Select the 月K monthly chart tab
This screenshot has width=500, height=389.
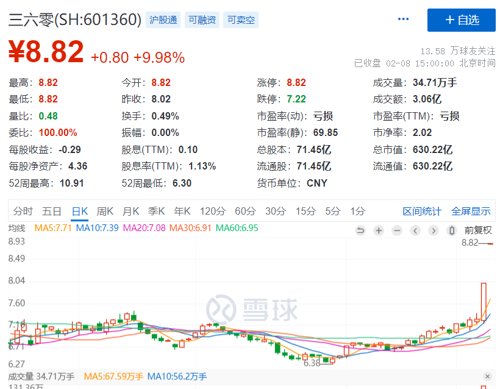131,211
